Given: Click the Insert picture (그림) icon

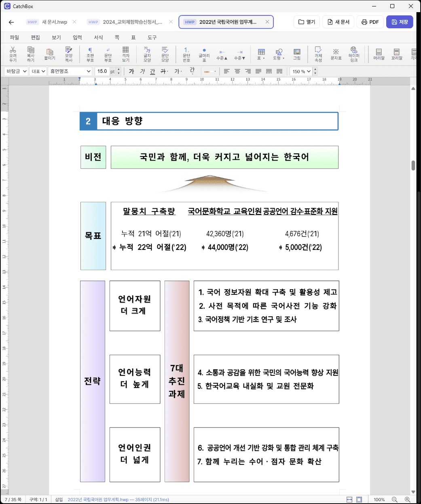Looking at the screenshot, I should pos(297,54).
